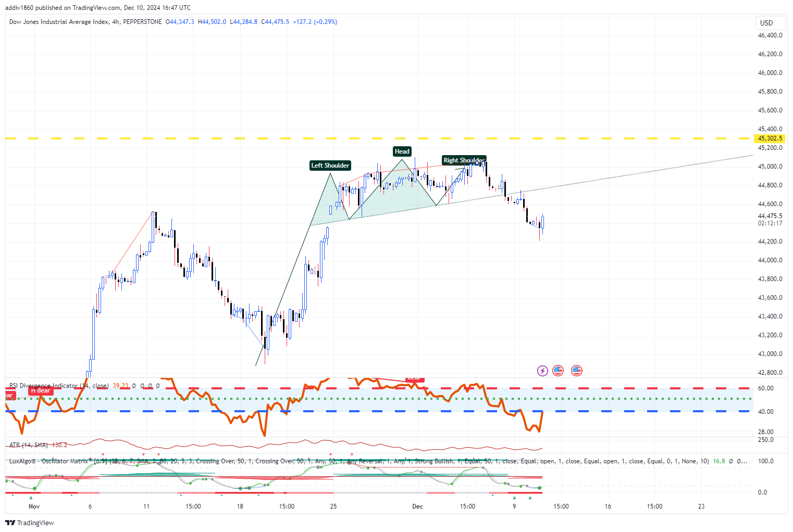Select the Left Shoulder pattern label
793x532 pixels.
(330, 166)
